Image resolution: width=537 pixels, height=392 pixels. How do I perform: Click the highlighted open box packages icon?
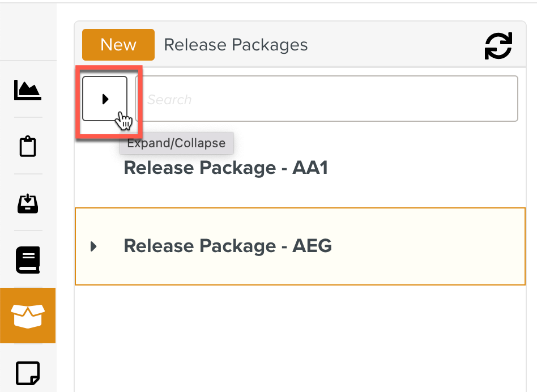click(x=28, y=316)
